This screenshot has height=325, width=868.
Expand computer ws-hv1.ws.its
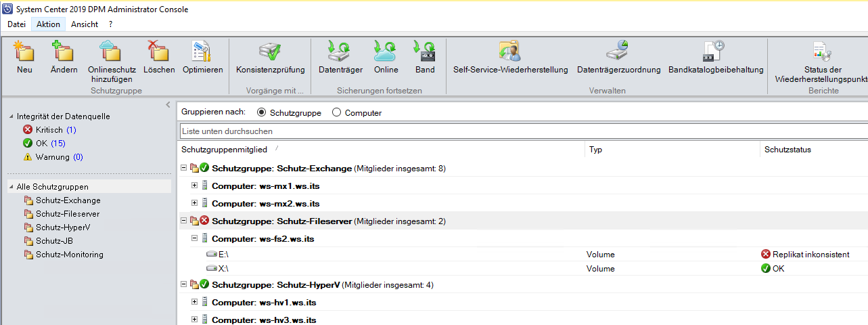[194, 302]
